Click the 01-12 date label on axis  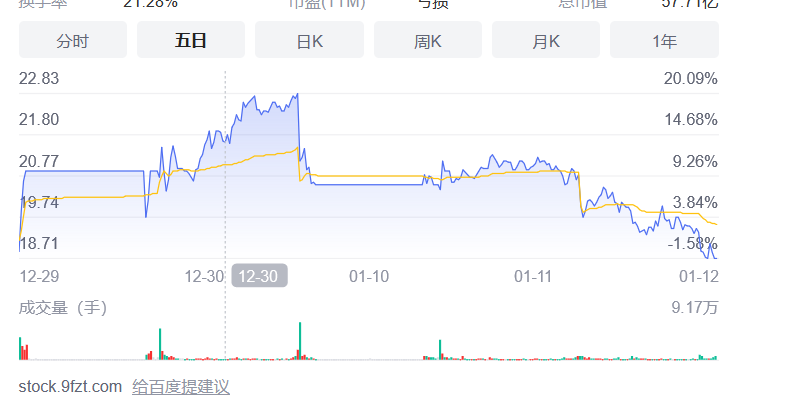point(699,276)
